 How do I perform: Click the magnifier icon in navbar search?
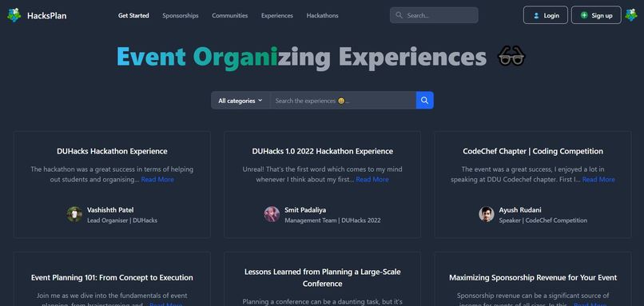pos(399,15)
